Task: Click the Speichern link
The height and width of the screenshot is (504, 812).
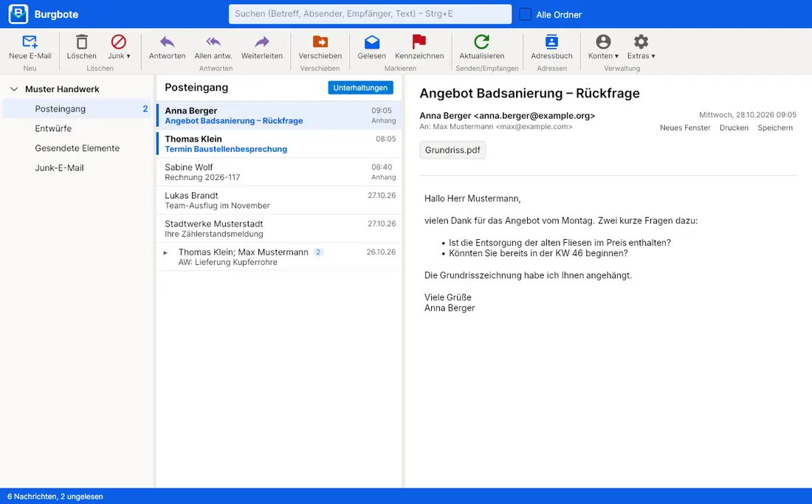Action: tap(775, 128)
